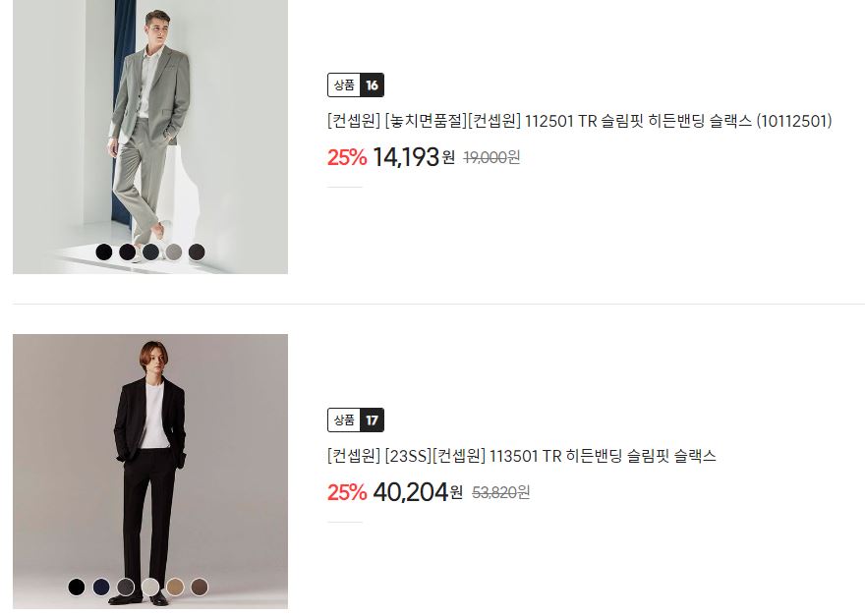This screenshot has height=616, width=865.
Task: Open the gray suit product image
Action: [x=150, y=137]
